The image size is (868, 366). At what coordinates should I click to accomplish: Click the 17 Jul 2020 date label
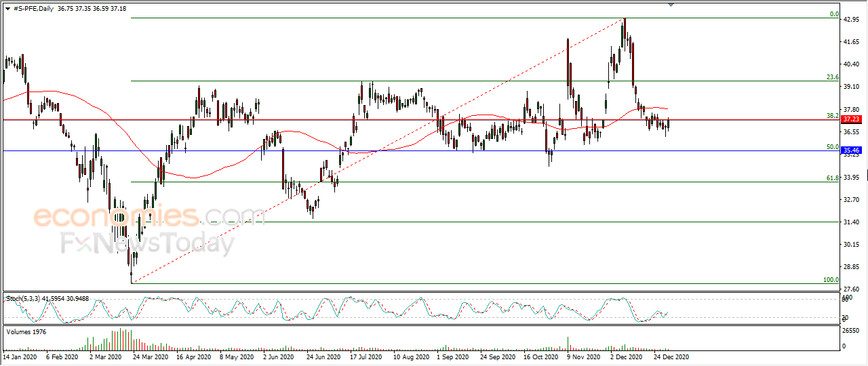(367, 356)
